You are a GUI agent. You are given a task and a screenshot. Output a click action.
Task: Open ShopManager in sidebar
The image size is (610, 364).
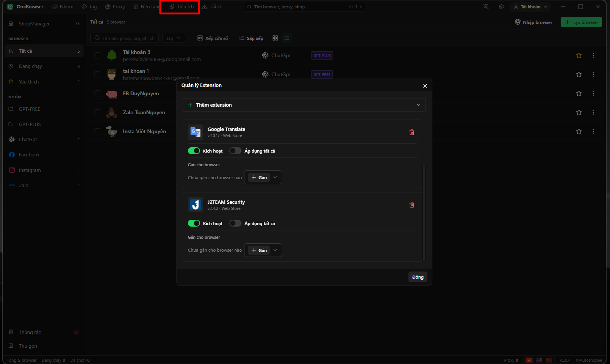click(44, 24)
